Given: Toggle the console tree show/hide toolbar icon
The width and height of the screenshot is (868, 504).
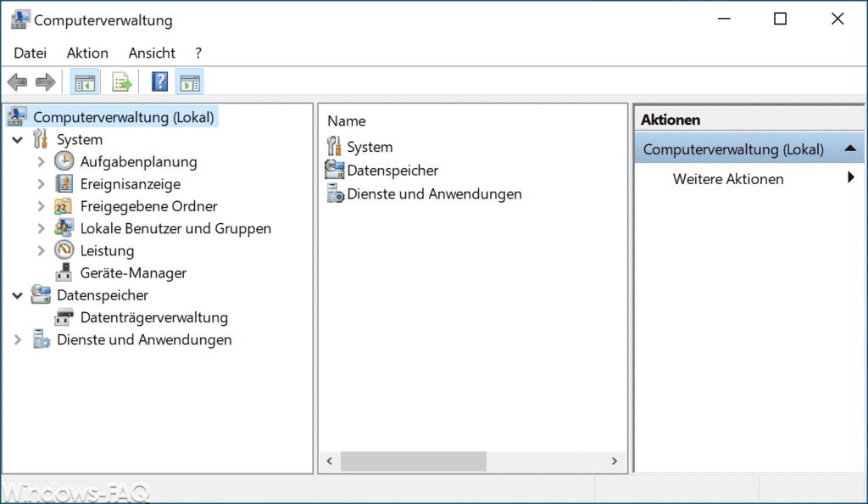Looking at the screenshot, I should 85,82.
